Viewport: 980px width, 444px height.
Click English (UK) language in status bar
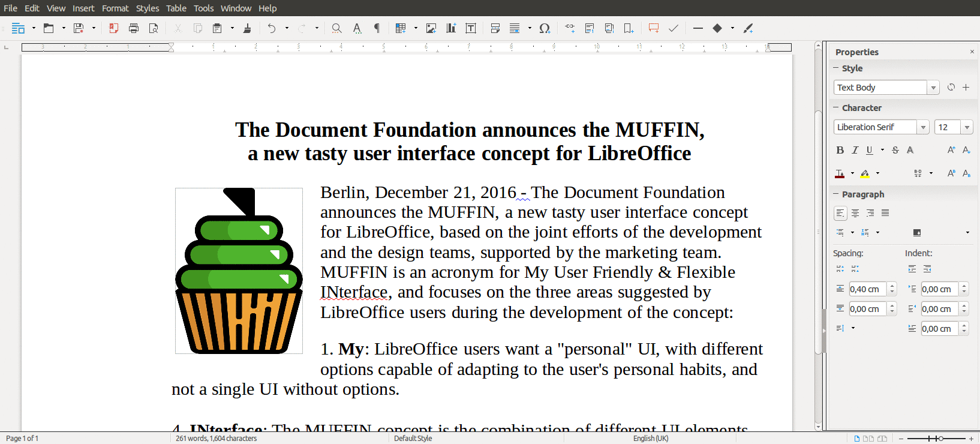coord(651,439)
